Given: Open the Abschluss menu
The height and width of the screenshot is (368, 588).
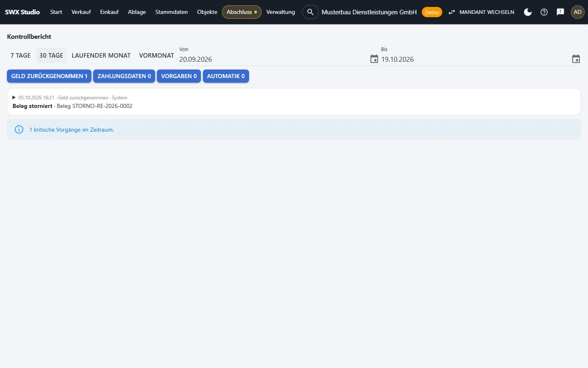Looking at the screenshot, I should pos(242,12).
